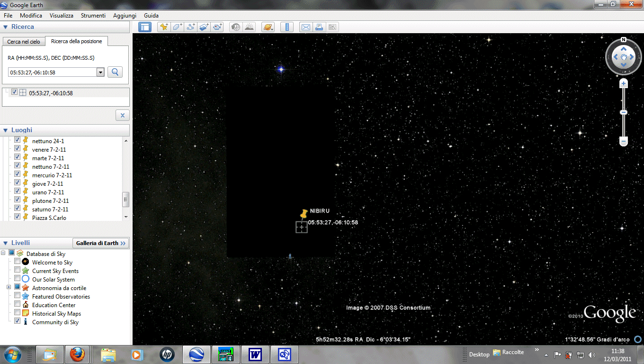Select the Piazza S.Carlo place
Viewport: 644px width, 364px height.
(49, 218)
